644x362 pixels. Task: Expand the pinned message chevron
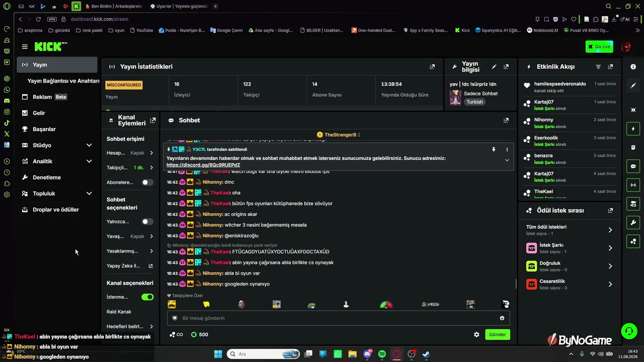(507, 160)
